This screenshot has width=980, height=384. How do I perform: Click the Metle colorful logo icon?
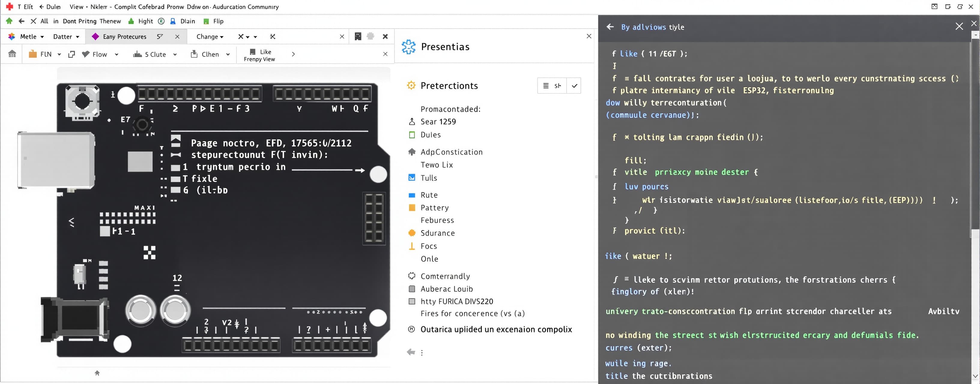point(12,37)
